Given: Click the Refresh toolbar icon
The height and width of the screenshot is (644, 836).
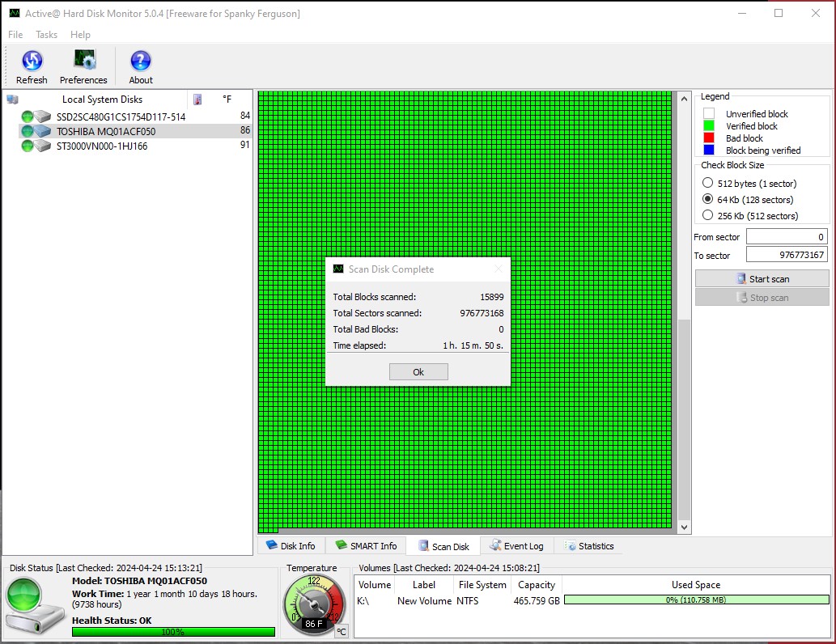Looking at the screenshot, I should pyautogui.click(x=32, y=61).
